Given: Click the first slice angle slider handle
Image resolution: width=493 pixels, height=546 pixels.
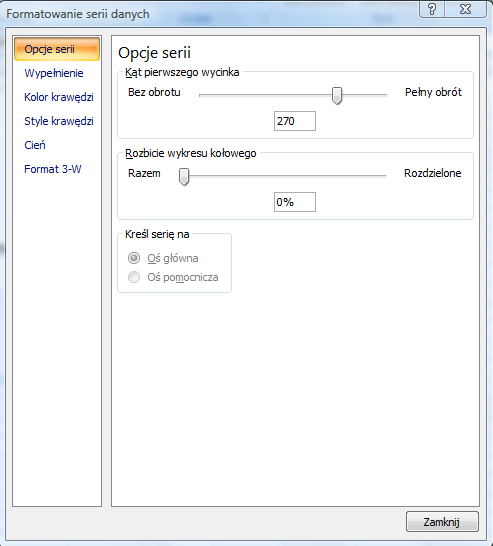Looking at the screenshot, I should (337, 95).
